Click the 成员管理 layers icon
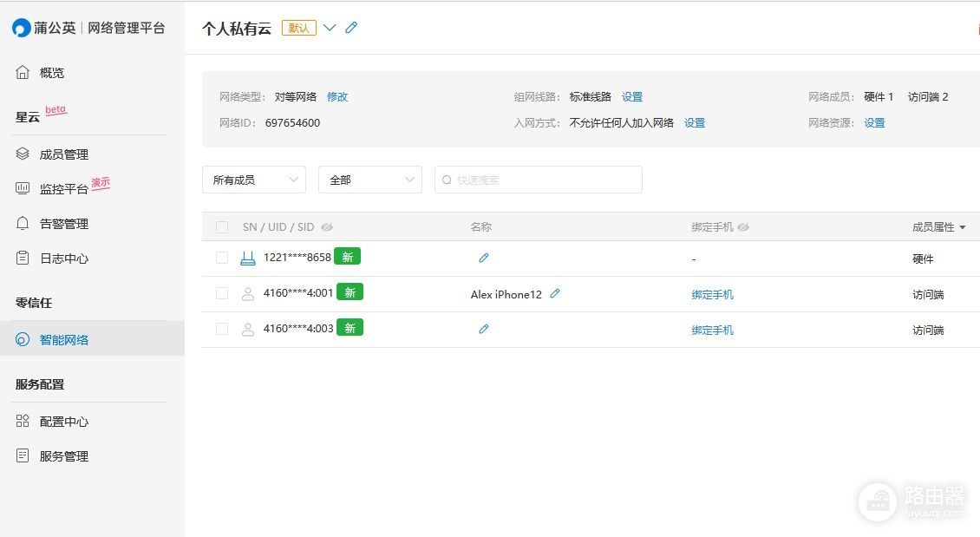The image size is (980, 537). [23, 154]
